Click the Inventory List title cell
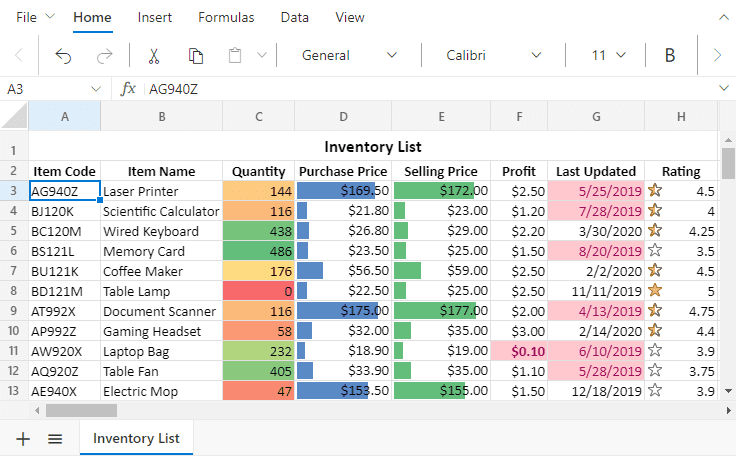 (373, 146)
